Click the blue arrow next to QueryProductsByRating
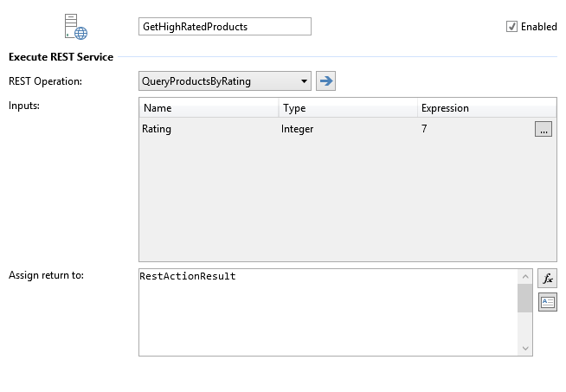 pyautogui.click(x=325, y=81)
